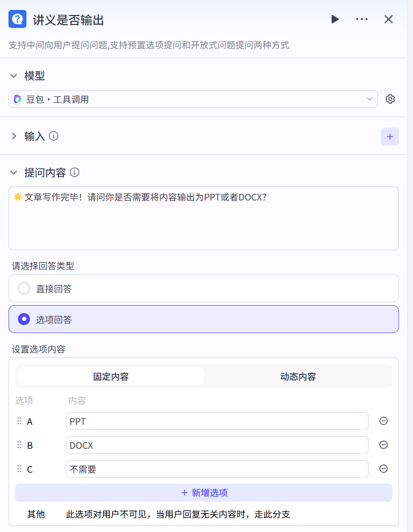Screen dimensions: 413x532
Task: Expand the 输入 section
Action: pyautogui.click(x=14, y=136)
